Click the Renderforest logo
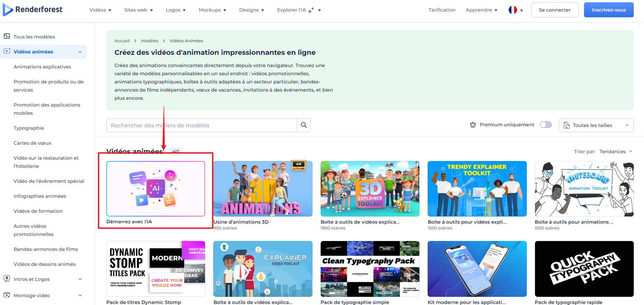The height and width of the screenshot is (305, 644). pyautogui.click(x=33, y=10)
